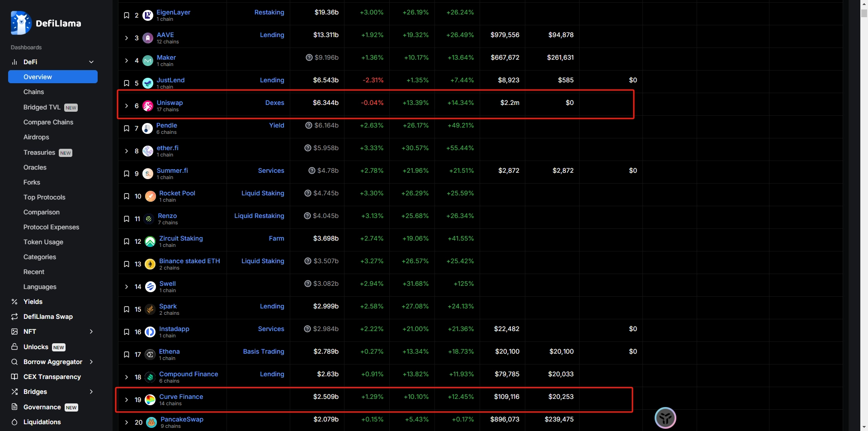
Task: Expand the Curve Finance row
Action: tap(127, 400)
